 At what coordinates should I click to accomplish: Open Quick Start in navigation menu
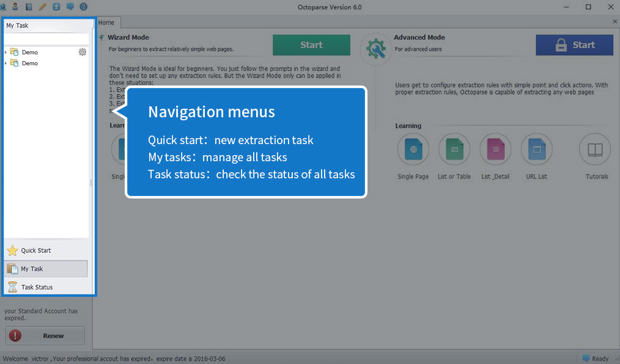point(46,250)
